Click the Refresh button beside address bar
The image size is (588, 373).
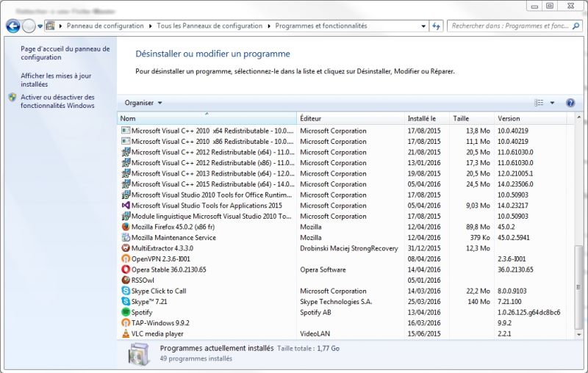(436, 26)
